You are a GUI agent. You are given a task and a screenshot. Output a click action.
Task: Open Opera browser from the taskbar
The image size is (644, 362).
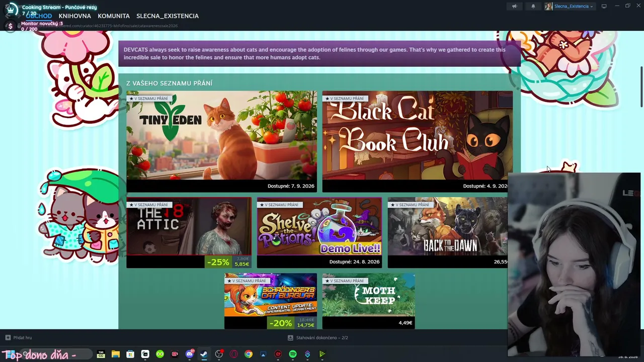click(233, 354)
